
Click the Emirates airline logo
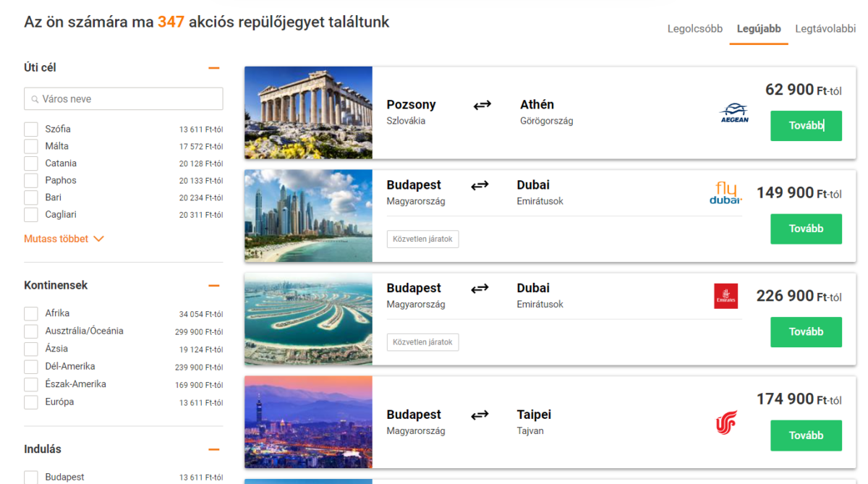click(726, 296)
